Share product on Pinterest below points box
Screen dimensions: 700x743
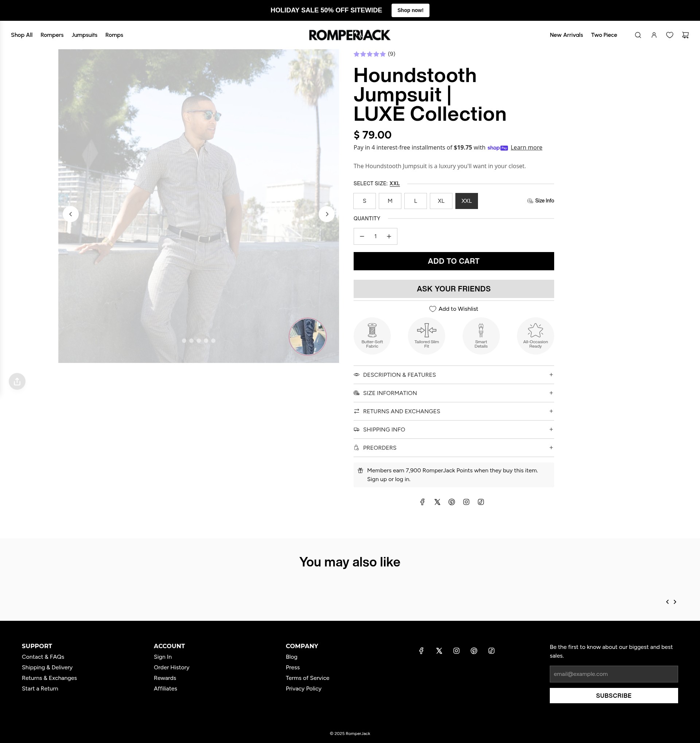452,502
